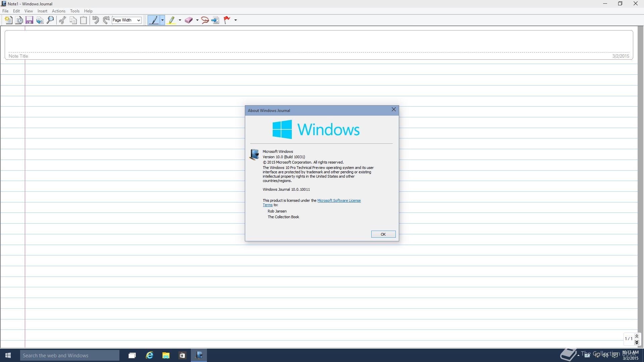Click the volume speaker tray icon
The image size is (644, 362).
click(606, 356)
